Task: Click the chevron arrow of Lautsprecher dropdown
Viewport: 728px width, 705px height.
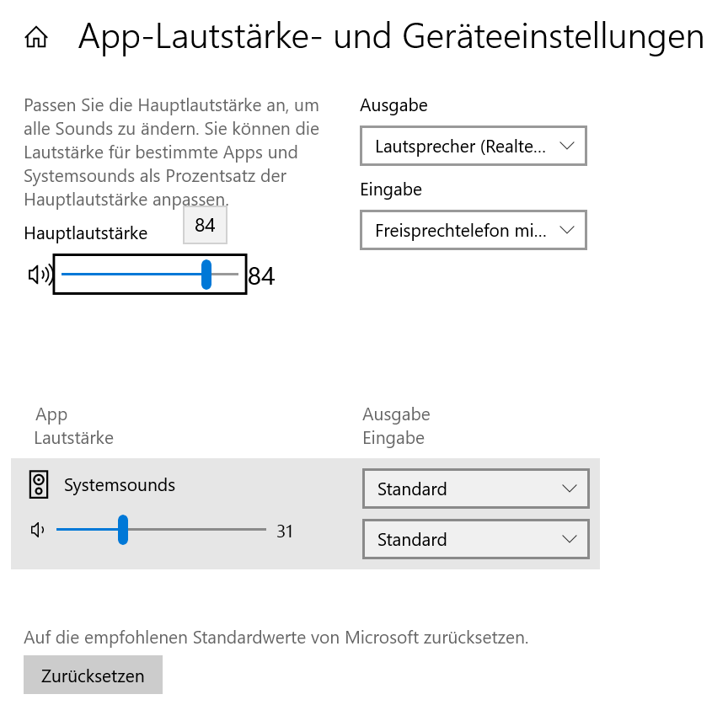Action: (x=566, y=146)
